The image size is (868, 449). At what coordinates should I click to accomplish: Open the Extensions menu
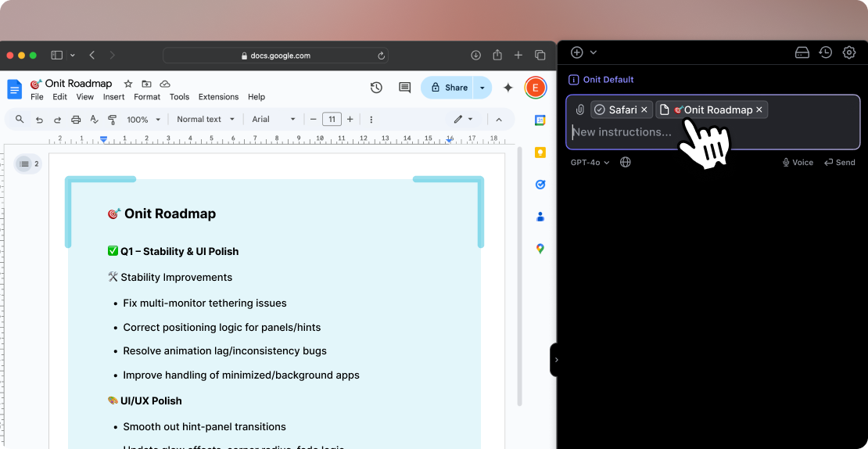[218, 97]
